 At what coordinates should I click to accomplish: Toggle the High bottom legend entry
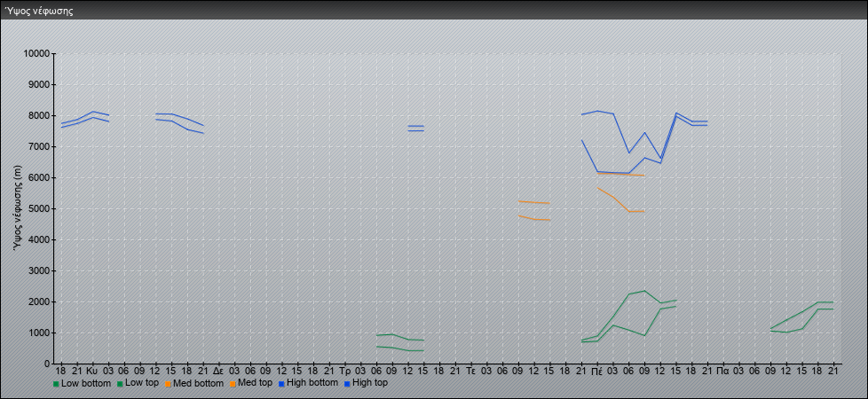click(x=308, y=383)
